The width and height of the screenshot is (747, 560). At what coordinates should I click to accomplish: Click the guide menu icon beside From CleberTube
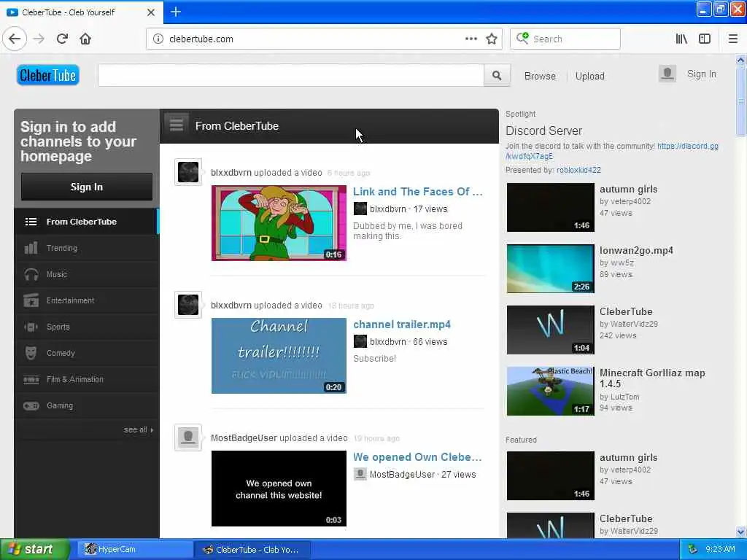pos(177,125)
